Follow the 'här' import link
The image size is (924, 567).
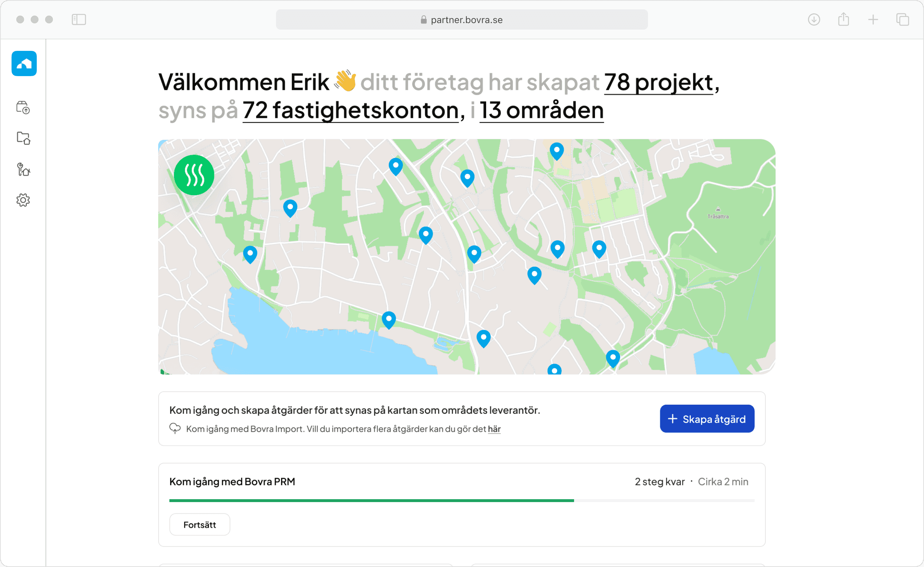494,429
